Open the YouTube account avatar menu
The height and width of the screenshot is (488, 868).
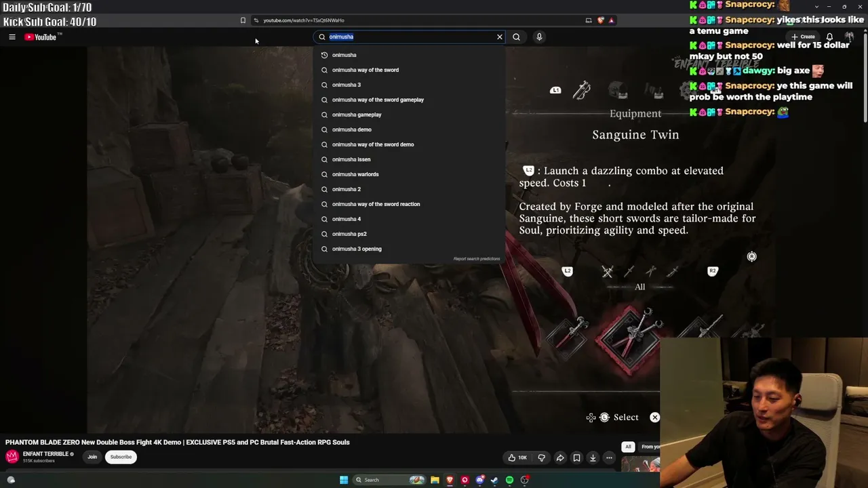tap(849, 37)
